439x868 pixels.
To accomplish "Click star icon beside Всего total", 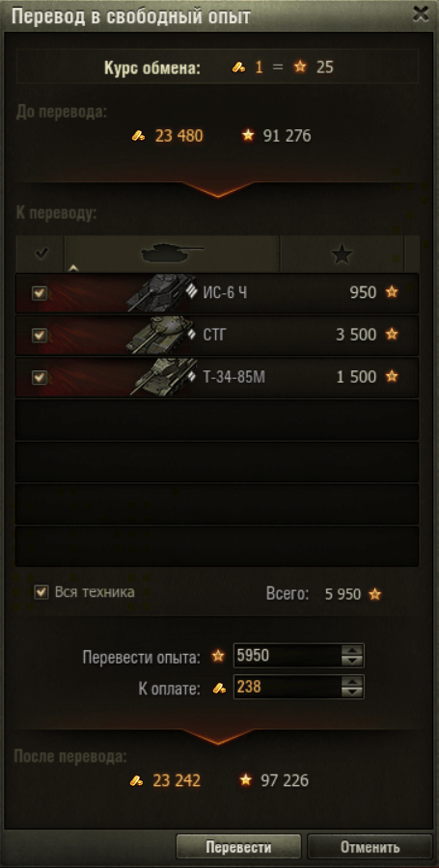I will (x=375, y=594).
